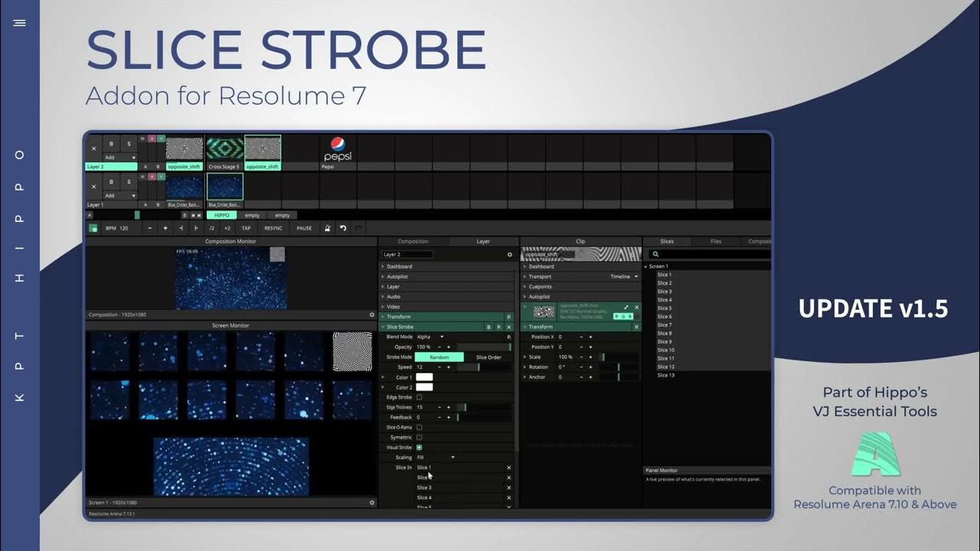Trigger the Cross Stage S clip
980x551 pixels.
click(x=225, y=149)
